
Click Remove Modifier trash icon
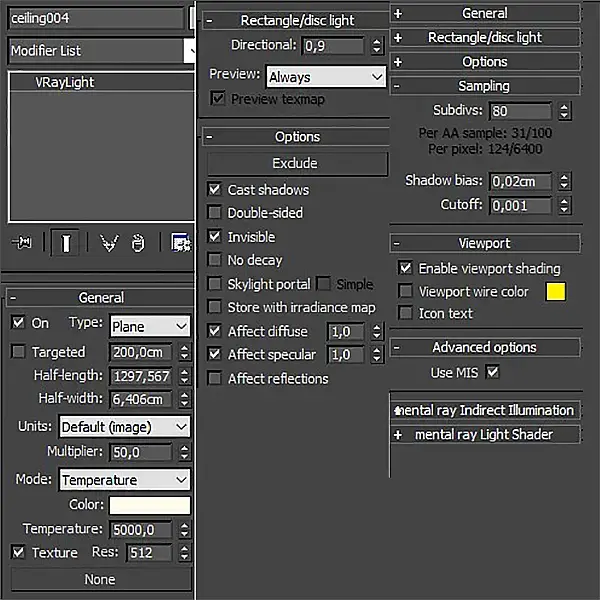(x=139, y=243)
